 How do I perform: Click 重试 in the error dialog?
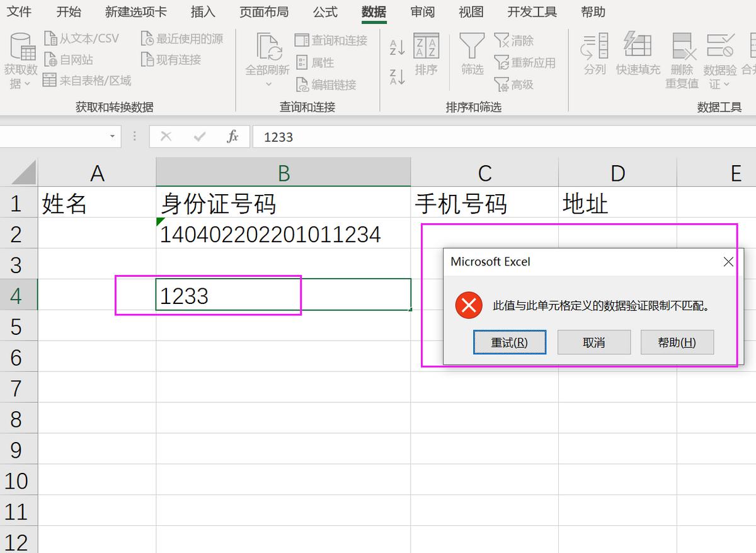click(510, 342)
